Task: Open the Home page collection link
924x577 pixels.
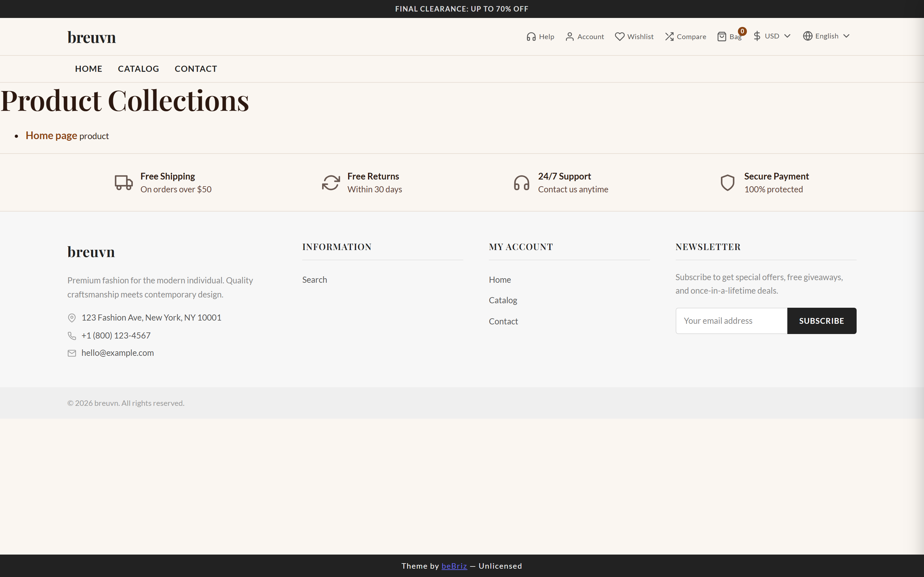Action: pos(51,136)
